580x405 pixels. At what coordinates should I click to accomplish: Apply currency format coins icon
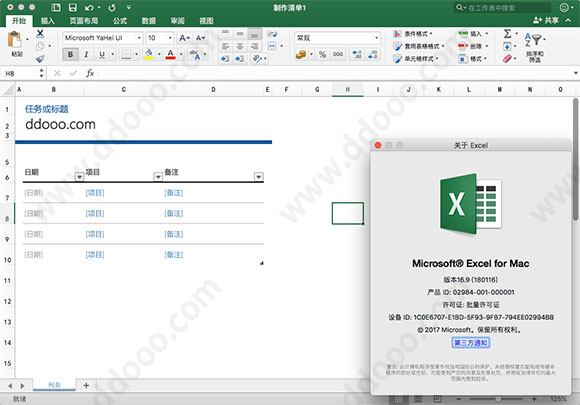click(301, 55)
